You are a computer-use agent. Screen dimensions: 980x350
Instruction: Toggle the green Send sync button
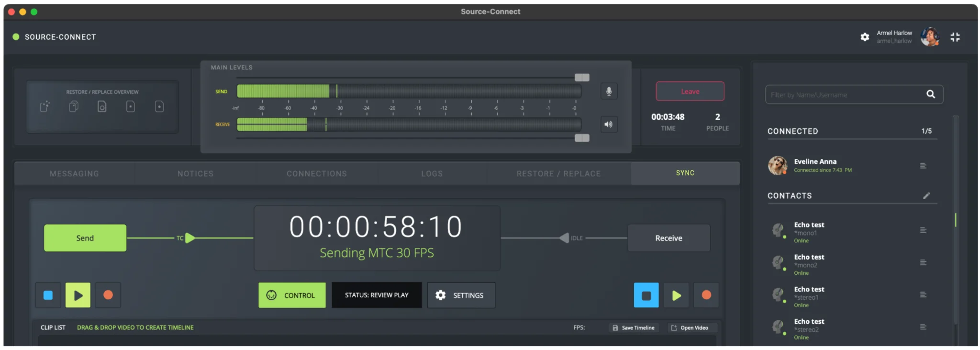pos(85,238)
